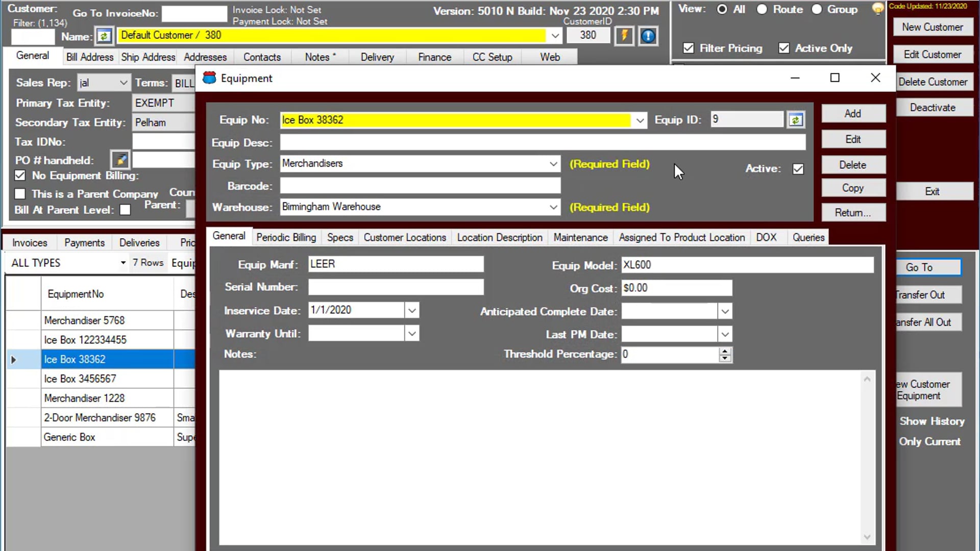This screenshot has width=980, height=551.
Task: Click the Notes text area scrollbar down arrow
Action: tap(867, 537)
